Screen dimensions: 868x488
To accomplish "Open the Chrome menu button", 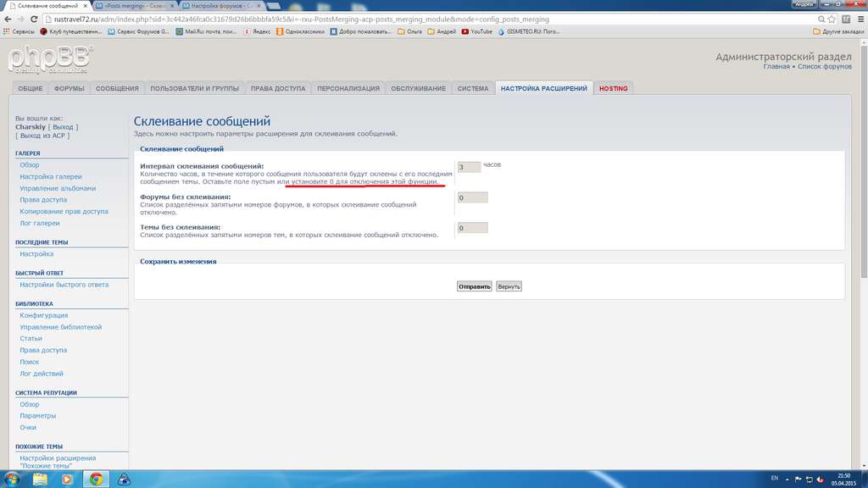I will (x=858, y=19).
